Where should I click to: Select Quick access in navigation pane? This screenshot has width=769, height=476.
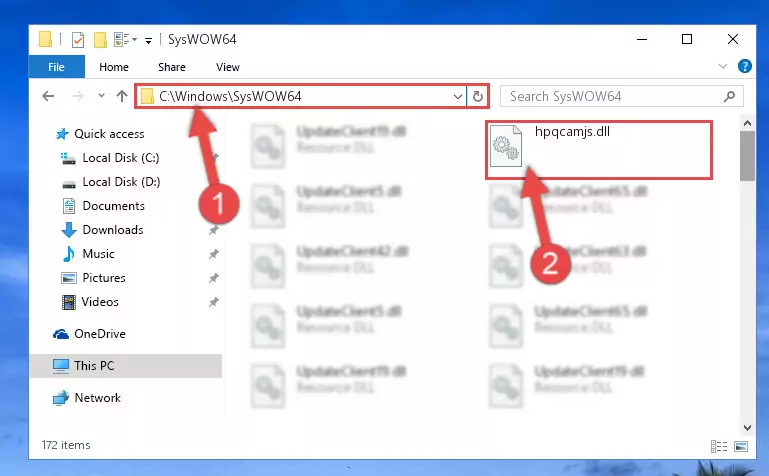tap(109, 134)
